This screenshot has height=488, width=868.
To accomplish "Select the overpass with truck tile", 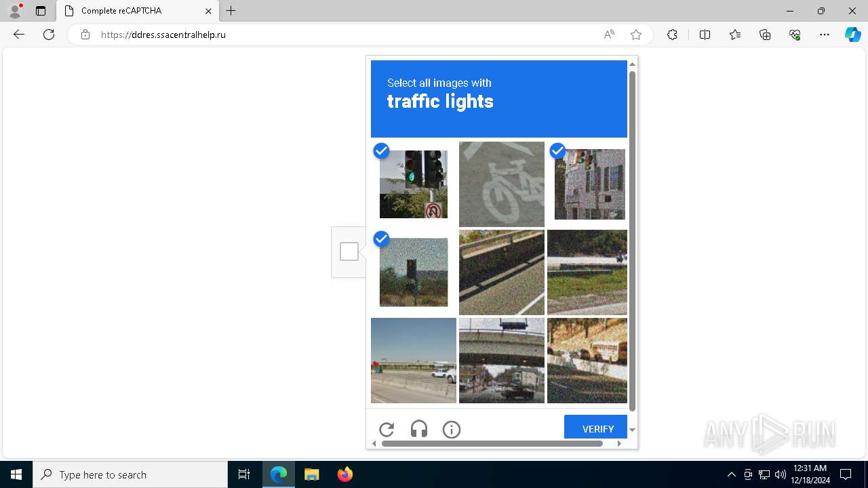I will (502, 361).
